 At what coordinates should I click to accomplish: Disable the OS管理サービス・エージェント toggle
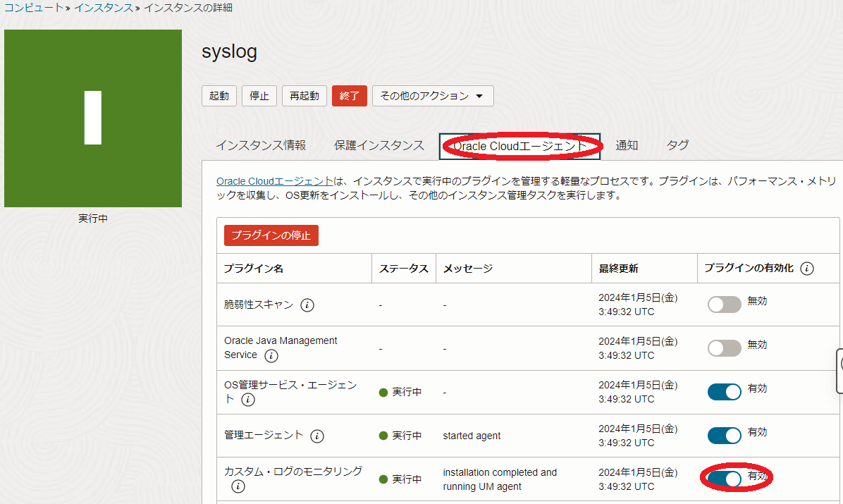tap(725, 392)
